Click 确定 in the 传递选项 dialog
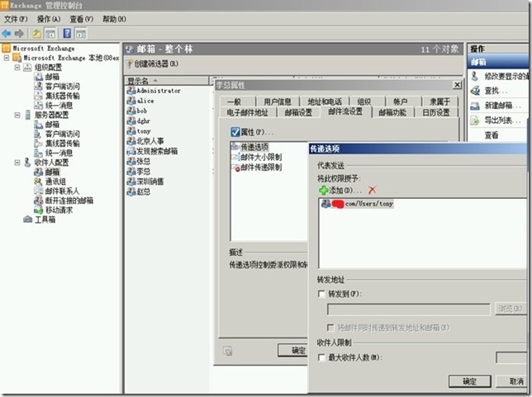The height and width of the screenshot is (397, 532). pos(468,381)
